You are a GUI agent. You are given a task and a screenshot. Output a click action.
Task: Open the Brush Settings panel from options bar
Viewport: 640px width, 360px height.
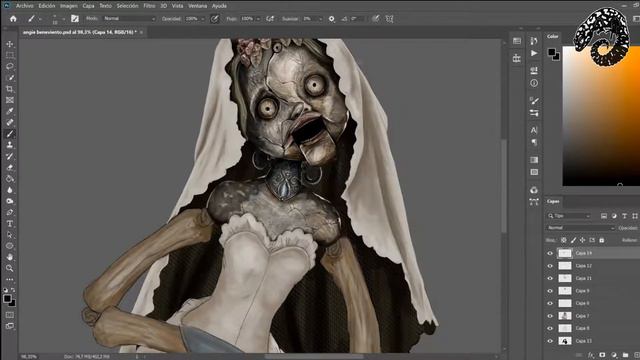75,19
